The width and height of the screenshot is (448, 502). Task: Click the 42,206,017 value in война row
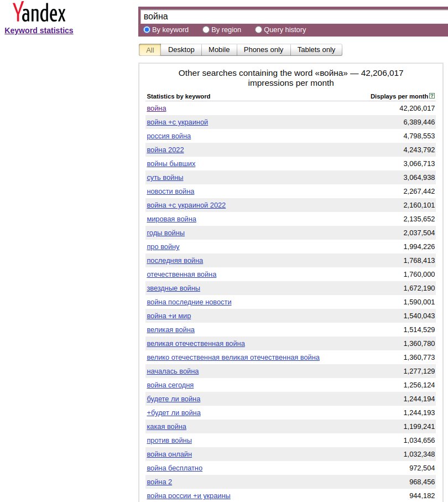coord(417,108)
